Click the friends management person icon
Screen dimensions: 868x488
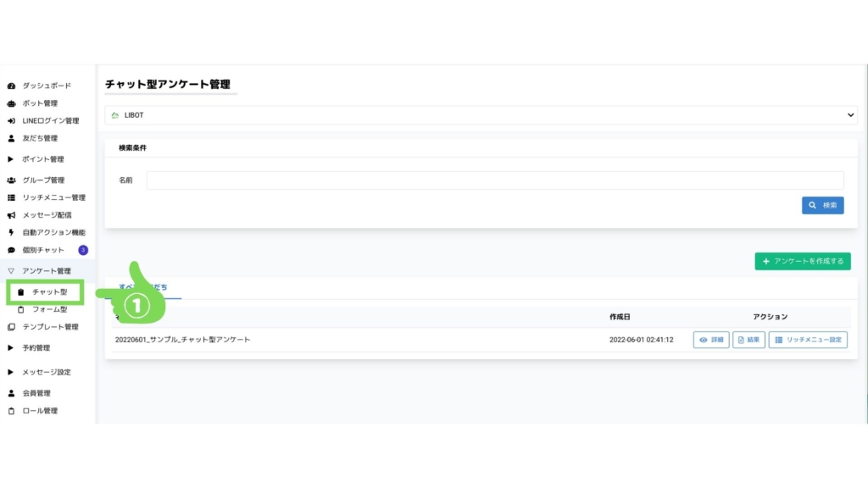[x=11, y=138]
